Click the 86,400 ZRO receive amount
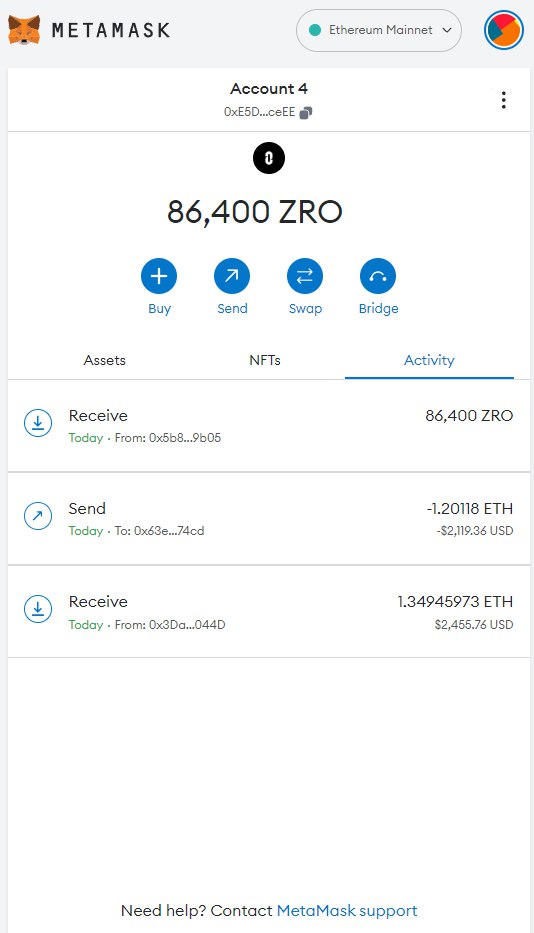Image resolution: width=534 pixels, height=933 pixels. coord(469,415)
